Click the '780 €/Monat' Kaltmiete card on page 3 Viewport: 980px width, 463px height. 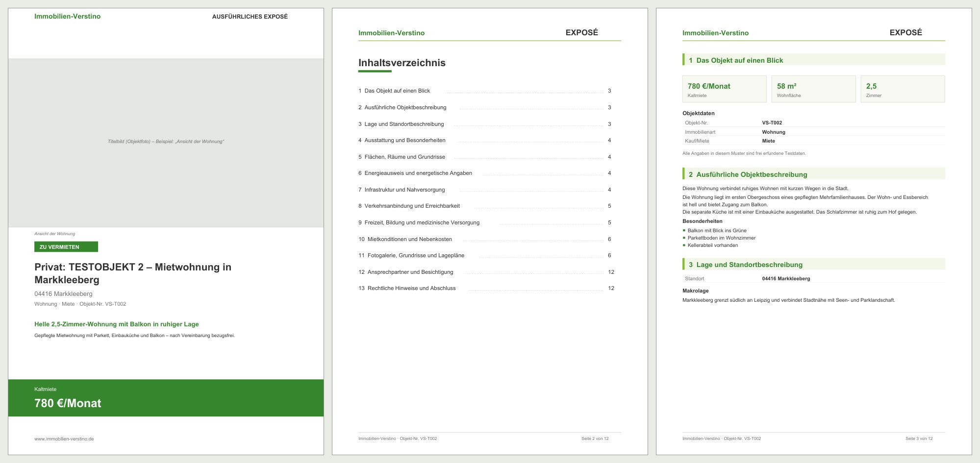pos(724,89)
